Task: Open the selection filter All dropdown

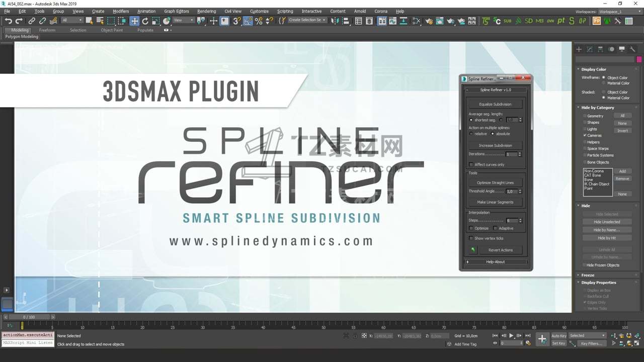Action: coord(71,20)
